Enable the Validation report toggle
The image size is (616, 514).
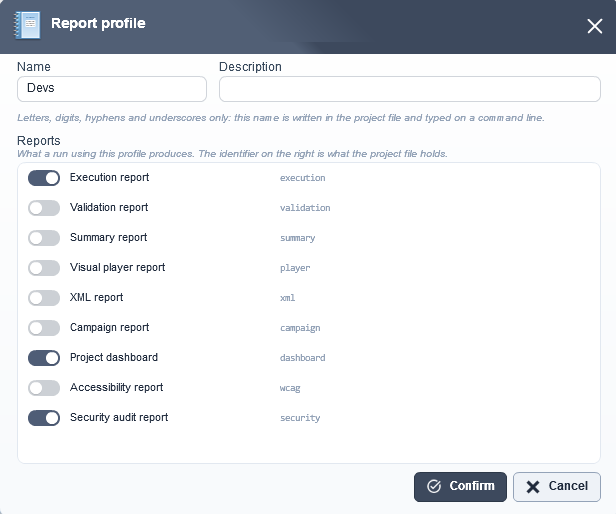(44, 208)
